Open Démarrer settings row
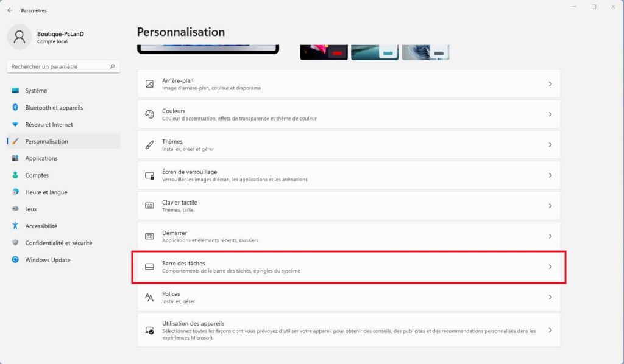Viewport: 624px width, 364px height. tap(349, 236)
